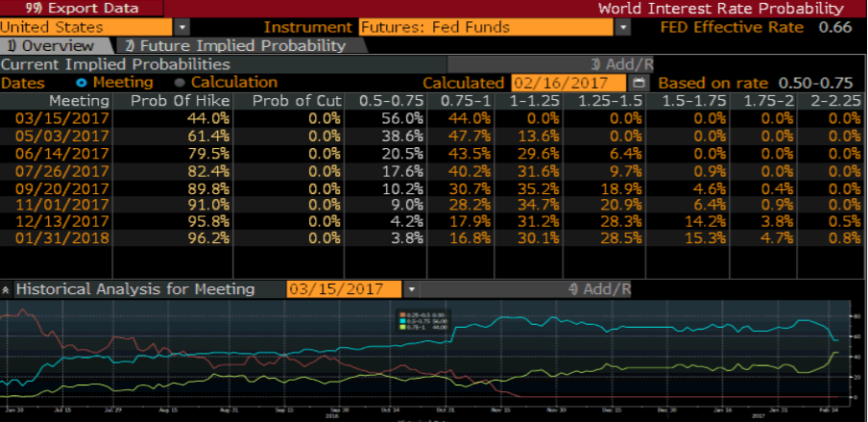Select the 12/13/2017 meeting row date

[62, 221]
